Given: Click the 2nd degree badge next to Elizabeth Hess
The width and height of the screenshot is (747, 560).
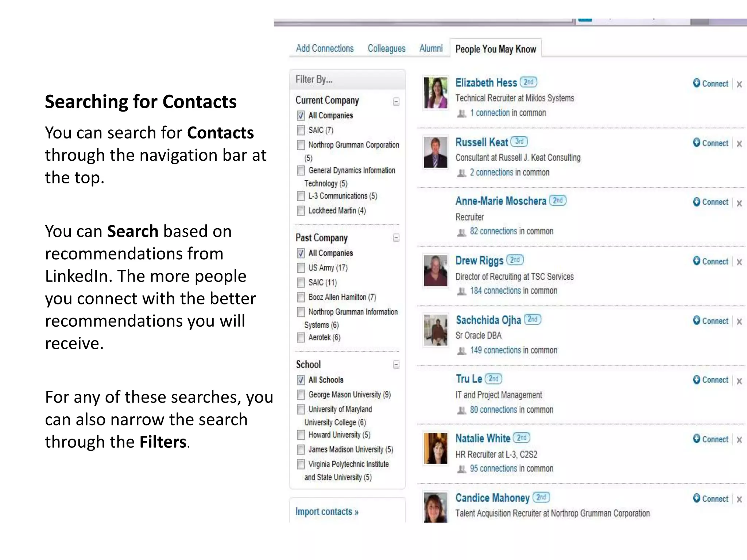Looking at the screenshot, I should click(529, 82).
